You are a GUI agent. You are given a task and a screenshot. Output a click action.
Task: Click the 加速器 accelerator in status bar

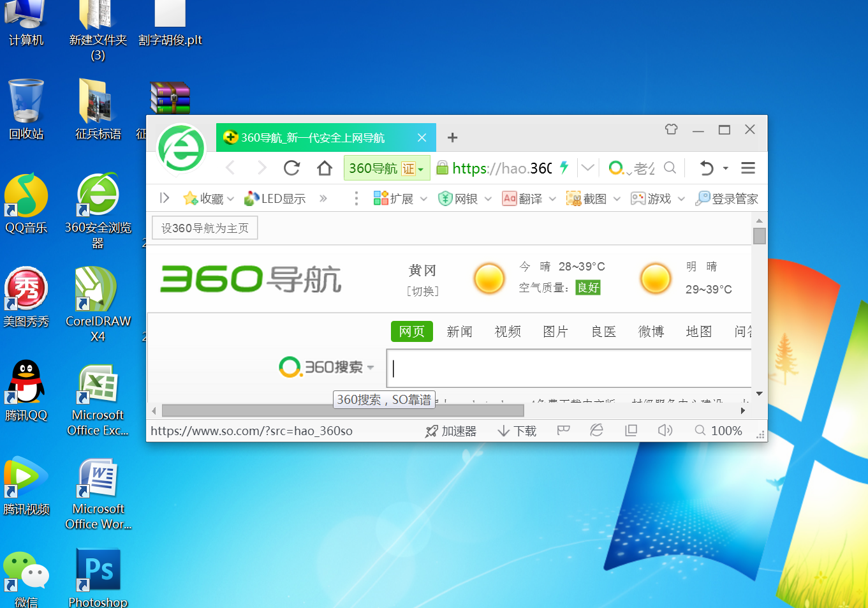coord(451,431)
